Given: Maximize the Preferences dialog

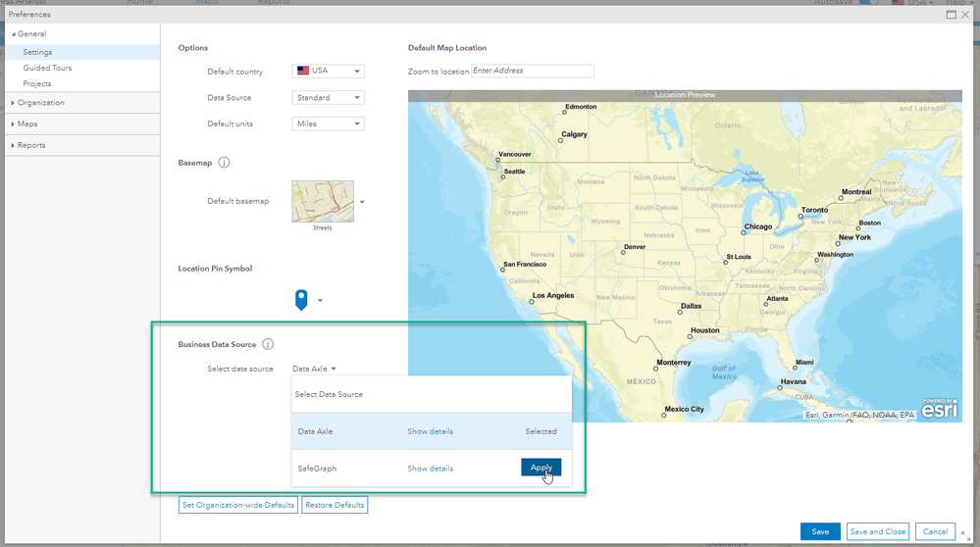Looking at the screenshot, I should pos(952,15).
